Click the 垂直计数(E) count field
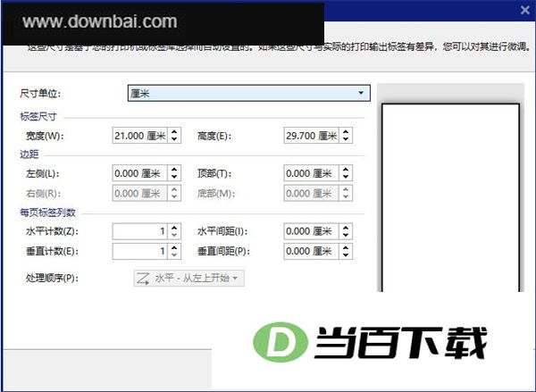The width and height of the screenshot is (536, 392). pyautogui.click(x=140, y=251)
